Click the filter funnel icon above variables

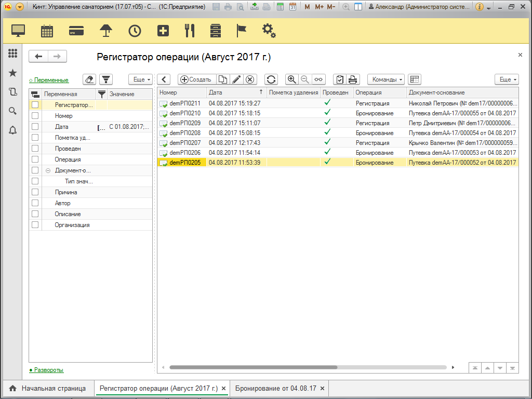pyautogui.click(x=106, y=79)
